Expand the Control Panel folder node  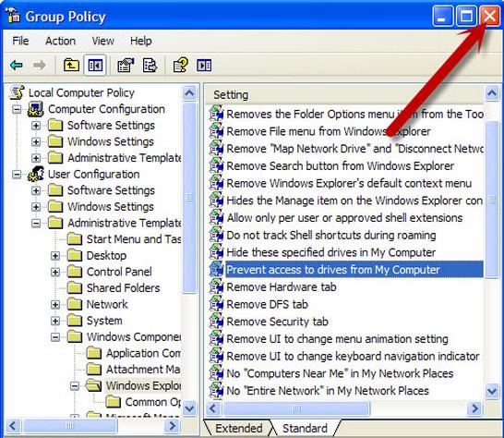pyautogui.click(x=55, y=272)
